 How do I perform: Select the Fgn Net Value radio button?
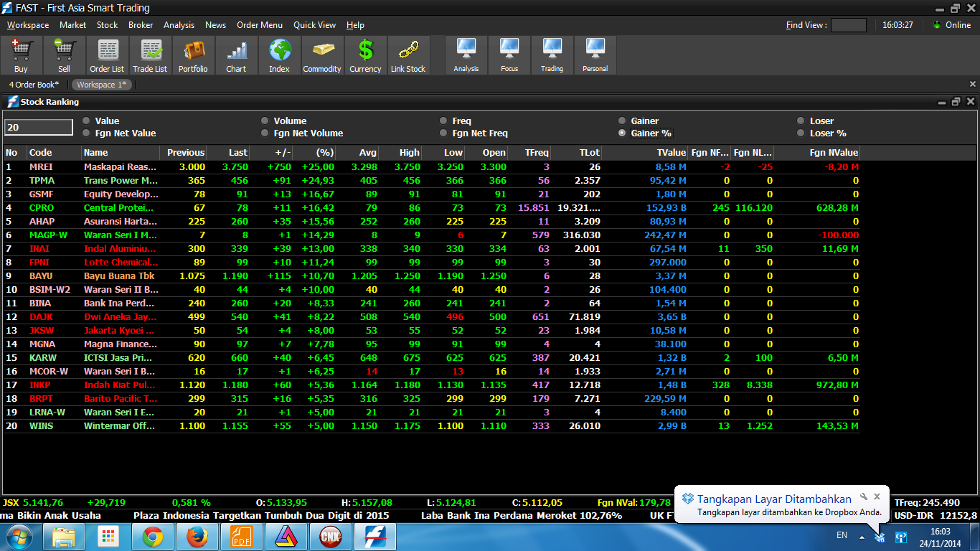pos(86,133)
